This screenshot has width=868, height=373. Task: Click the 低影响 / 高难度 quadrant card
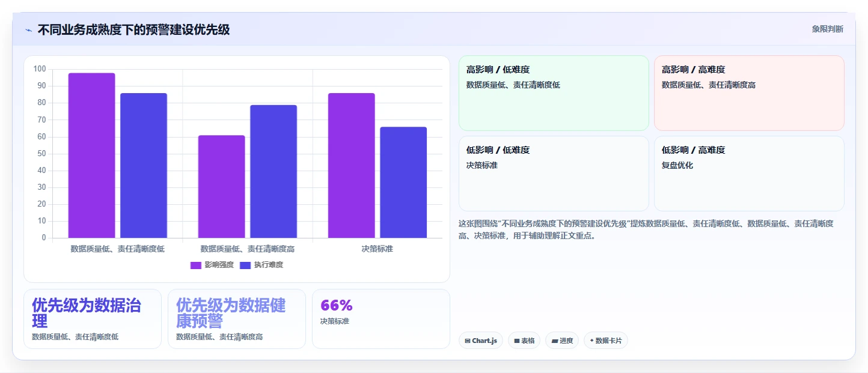[749, 174]
